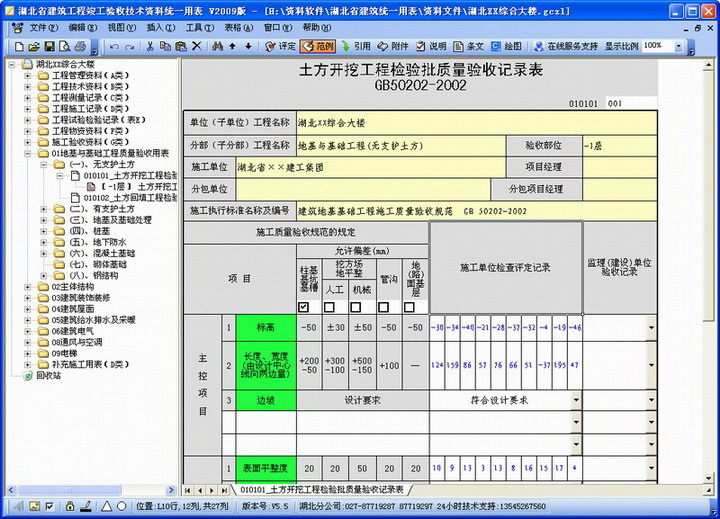Go to last sheet navigation arrow
This screenshot has width=720, height=519.
pos(224,491)
